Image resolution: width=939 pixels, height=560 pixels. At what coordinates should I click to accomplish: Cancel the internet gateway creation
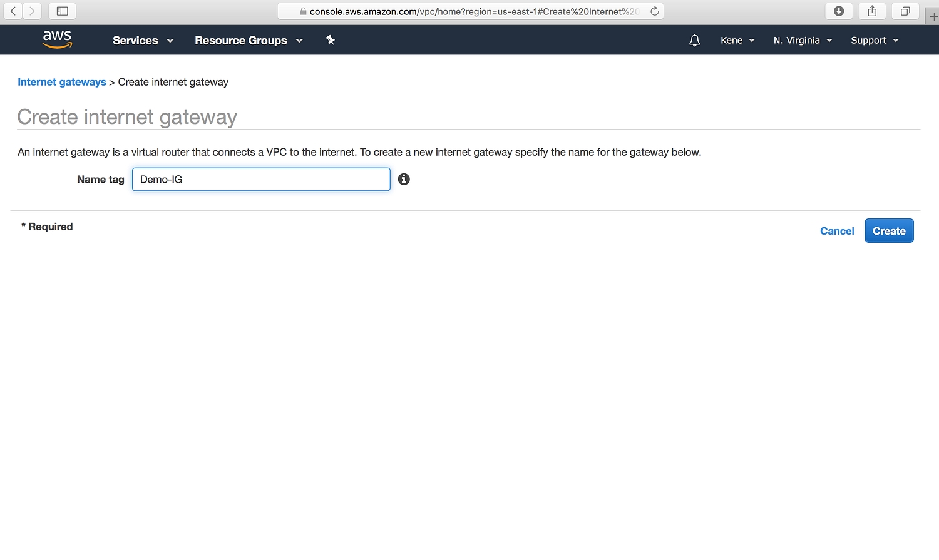tap(837, 231)
